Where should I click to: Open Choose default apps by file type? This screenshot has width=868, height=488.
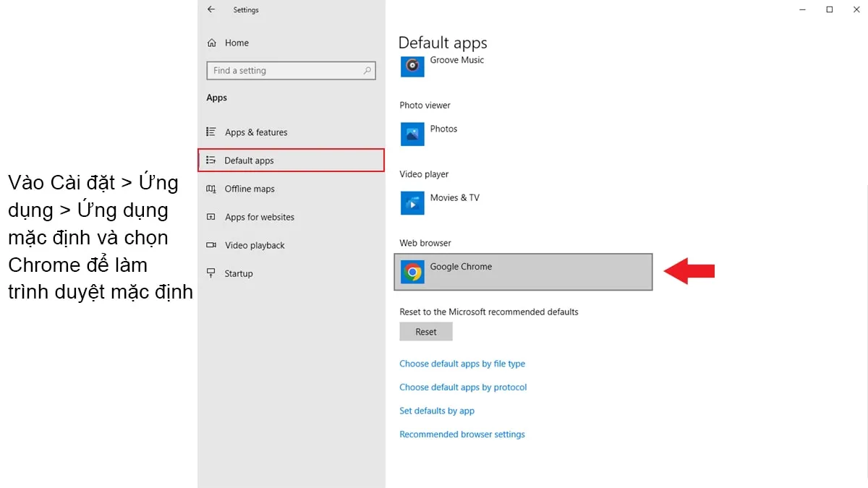click(x=462, y=364)
